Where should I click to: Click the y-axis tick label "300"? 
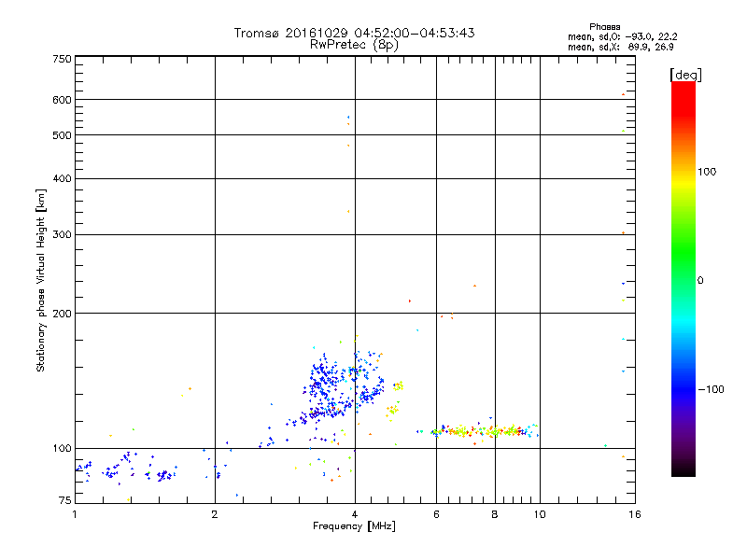(x=62, y=234)
